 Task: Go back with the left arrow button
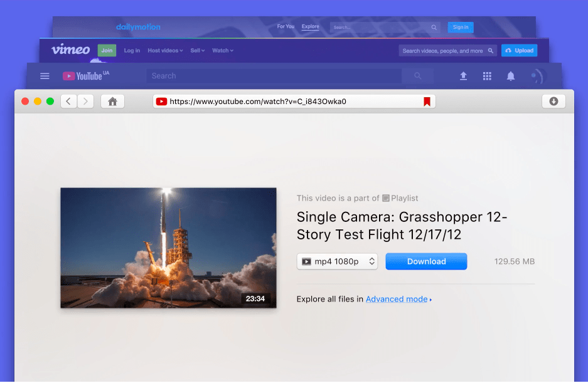[69, 102]
